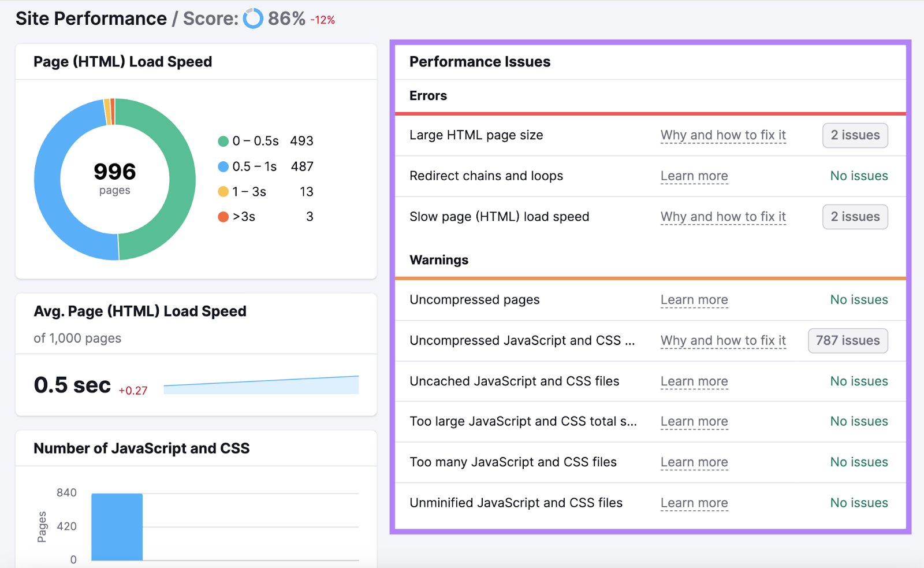The image size is (924, 568).
Task: Click "Learn more" for Uncached JavaScript and CSS files
Action: coord(694,381)
